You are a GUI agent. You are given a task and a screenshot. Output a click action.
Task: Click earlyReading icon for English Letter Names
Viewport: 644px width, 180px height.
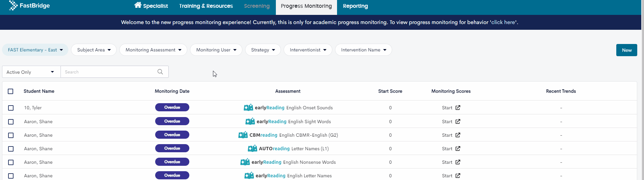point(249,176)
